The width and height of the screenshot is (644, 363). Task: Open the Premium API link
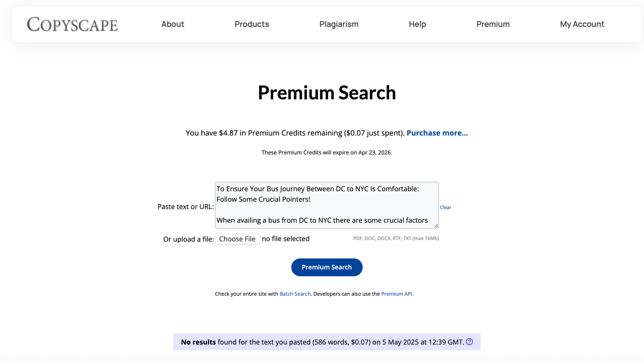396,294
